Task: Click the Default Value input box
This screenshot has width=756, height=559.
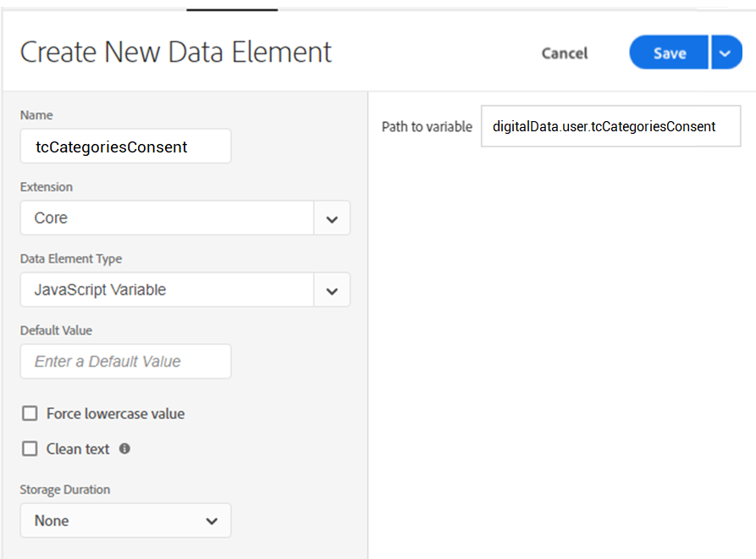Action: point(125,362)
